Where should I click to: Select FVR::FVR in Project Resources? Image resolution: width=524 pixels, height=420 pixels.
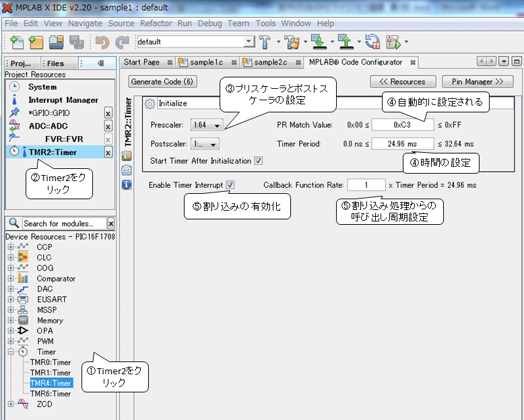[64, 139]
